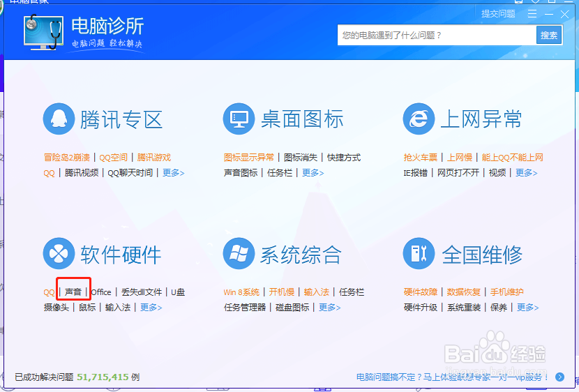Click QQ link under 软件硬件

[x=49, y=292]
